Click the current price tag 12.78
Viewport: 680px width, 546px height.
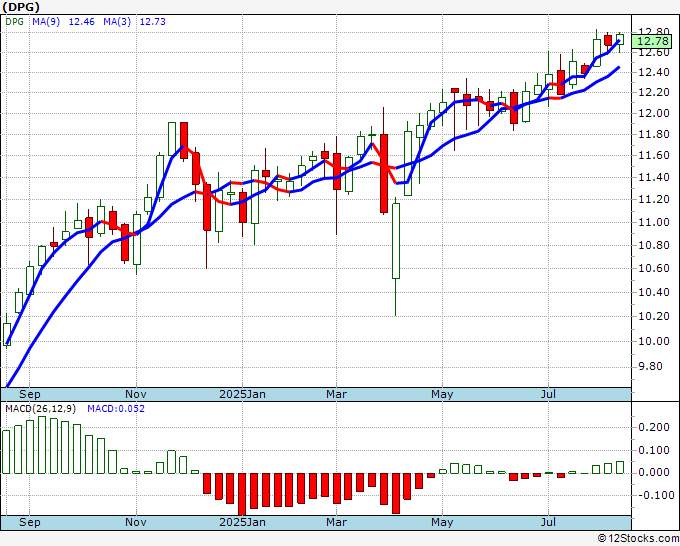pyautogui.click(x=654, y=41)
